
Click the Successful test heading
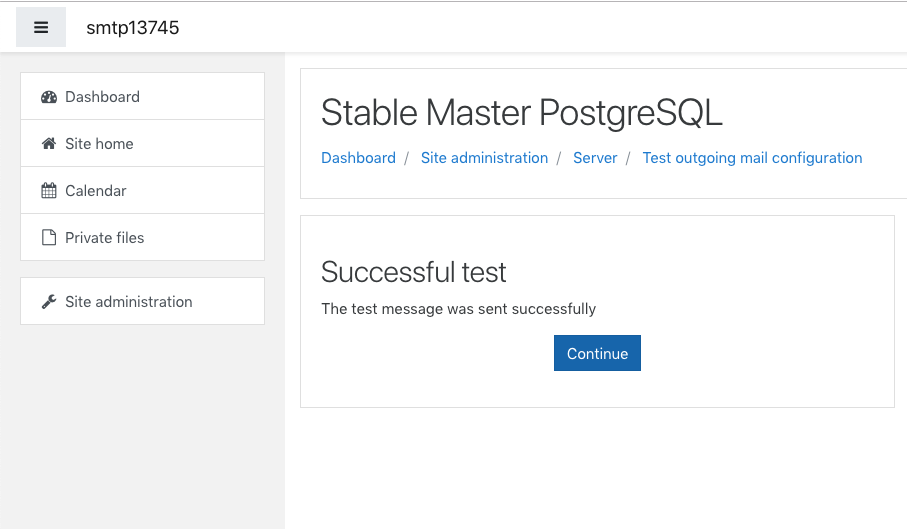pyautogui.click(x=414, y=272)
